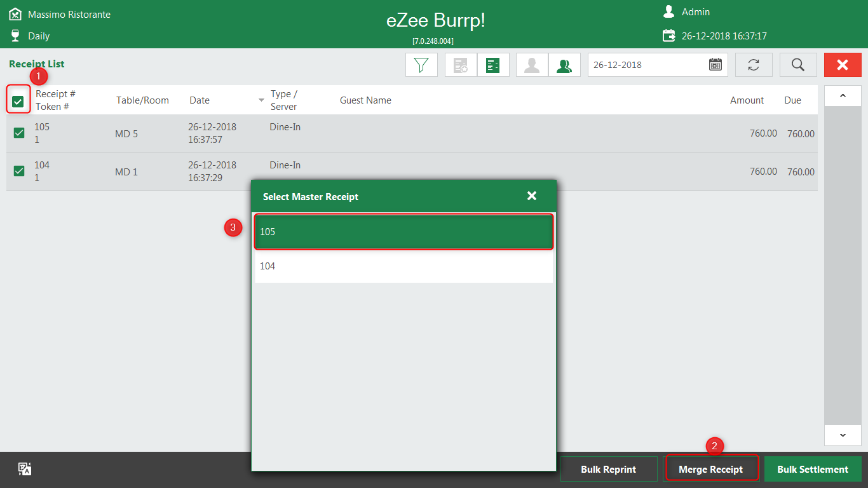Click the language translate icon in bottom bar
Viewport: 868px width, 488px height.
click(x=25, y=469)
